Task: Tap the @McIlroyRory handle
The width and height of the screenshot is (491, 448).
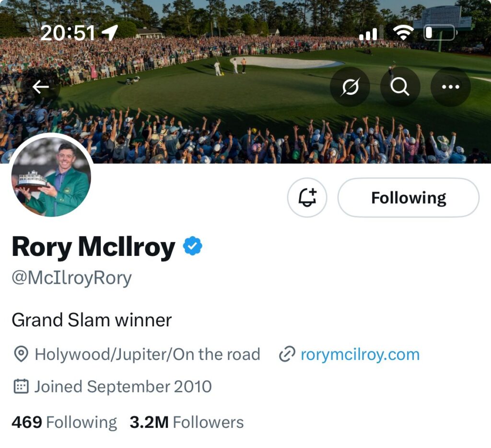Action: (x=71, y=278)
